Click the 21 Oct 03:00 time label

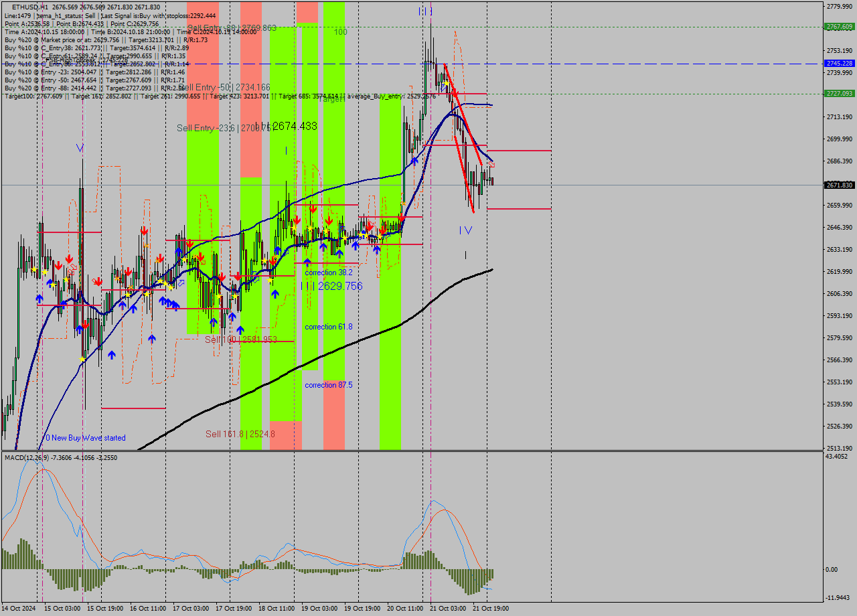tap(448, 609)
